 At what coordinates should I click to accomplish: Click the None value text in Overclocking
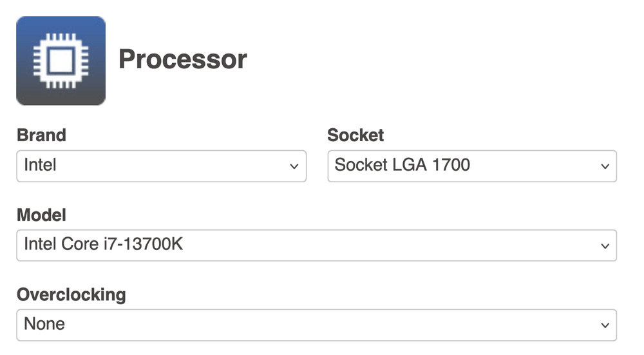[x=44, y=324]
